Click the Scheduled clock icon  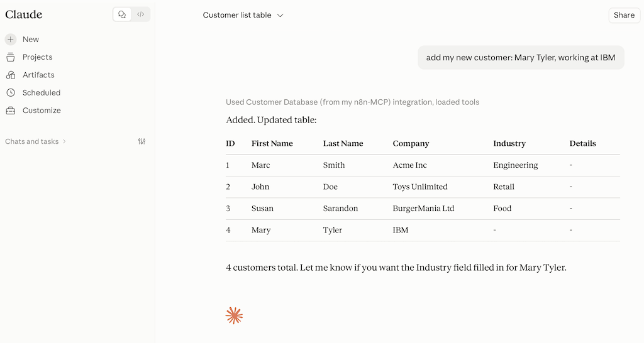click(x=11, y=93)
